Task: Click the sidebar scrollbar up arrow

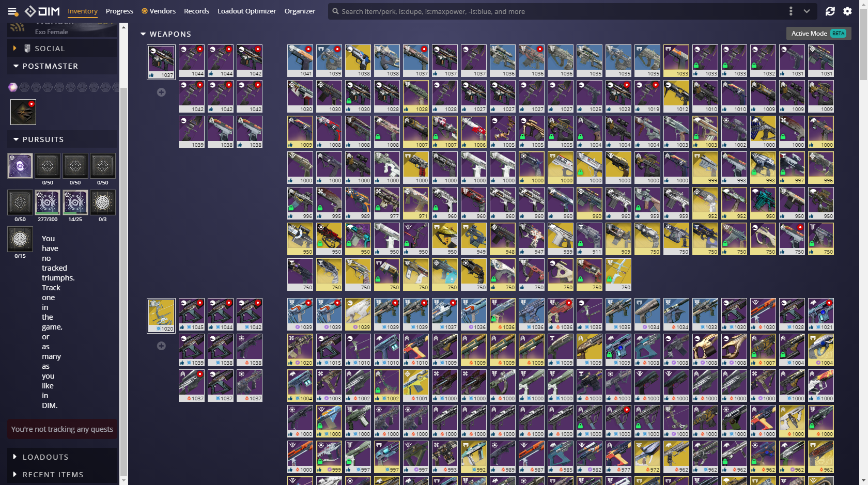Action: point(123,27)
